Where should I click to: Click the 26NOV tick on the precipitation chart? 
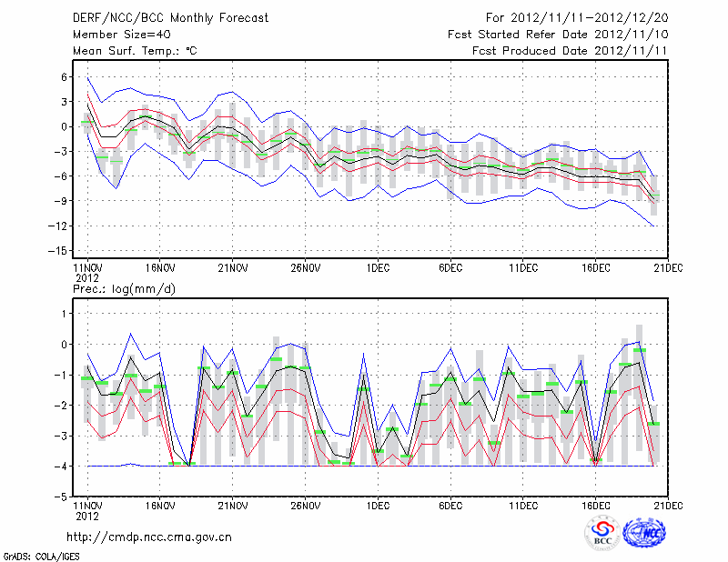point(306,505)
